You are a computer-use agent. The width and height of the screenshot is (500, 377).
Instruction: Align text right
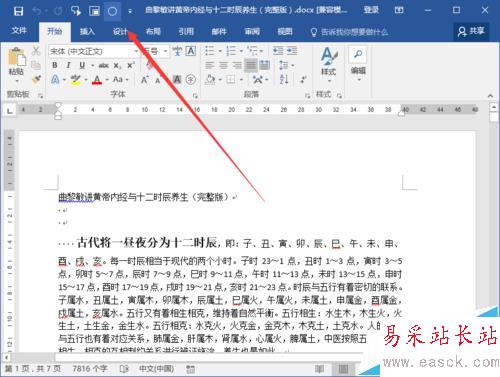237,65
